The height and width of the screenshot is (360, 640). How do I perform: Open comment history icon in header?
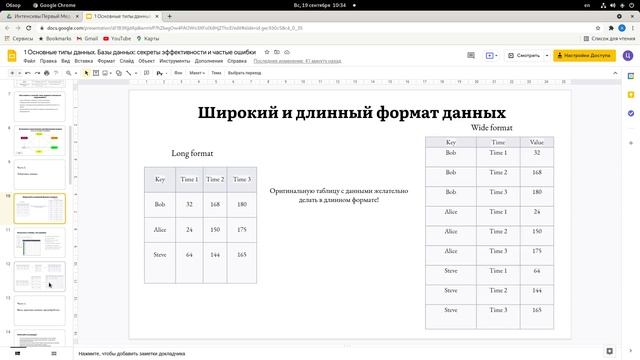coord(471,55)
